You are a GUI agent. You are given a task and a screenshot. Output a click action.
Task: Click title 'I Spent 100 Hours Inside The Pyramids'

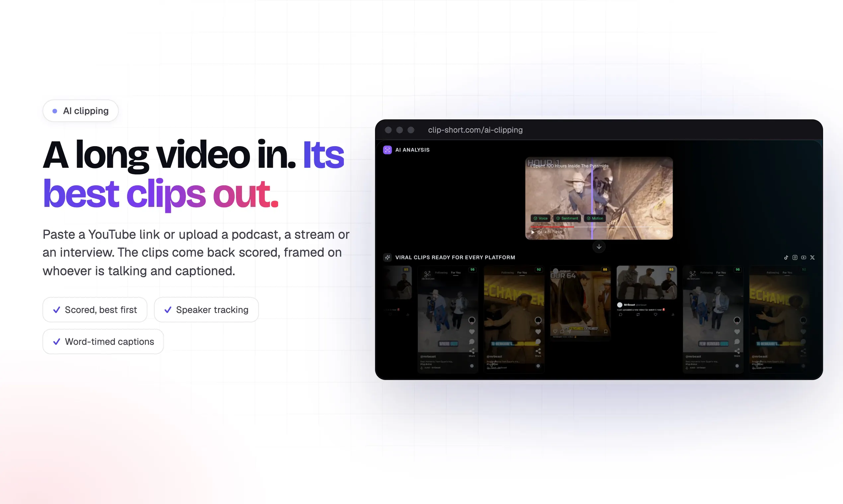pos(570,166)
